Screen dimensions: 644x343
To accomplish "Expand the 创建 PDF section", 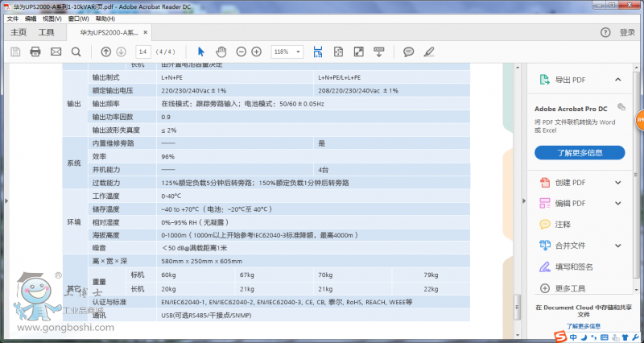I will point(617,183).
